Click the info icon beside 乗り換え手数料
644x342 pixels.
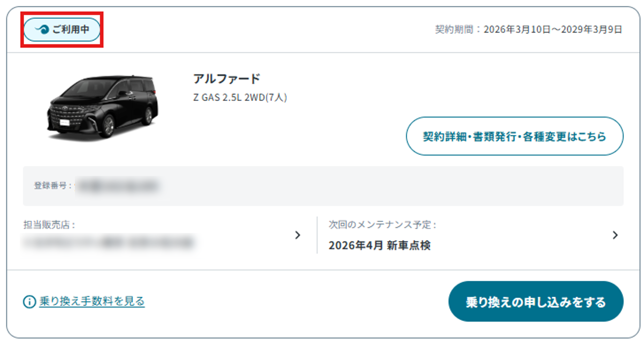29,301
